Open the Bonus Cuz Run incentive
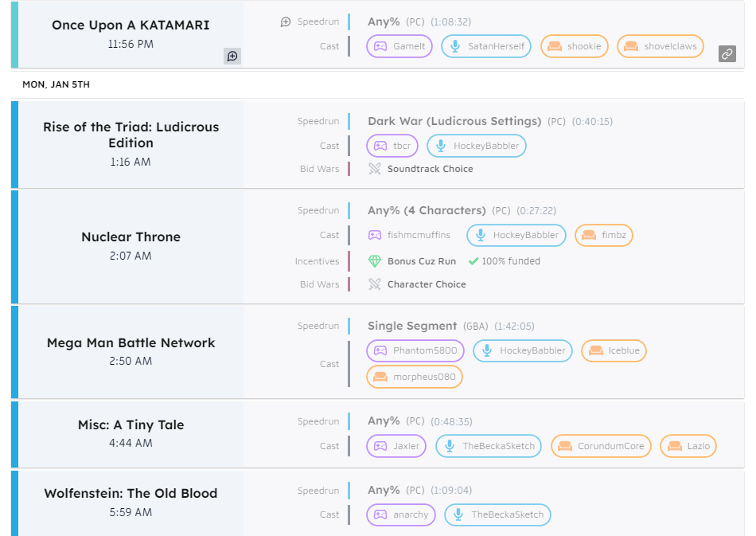This screenshot has width=756, height=536. (x=422, y=261)
